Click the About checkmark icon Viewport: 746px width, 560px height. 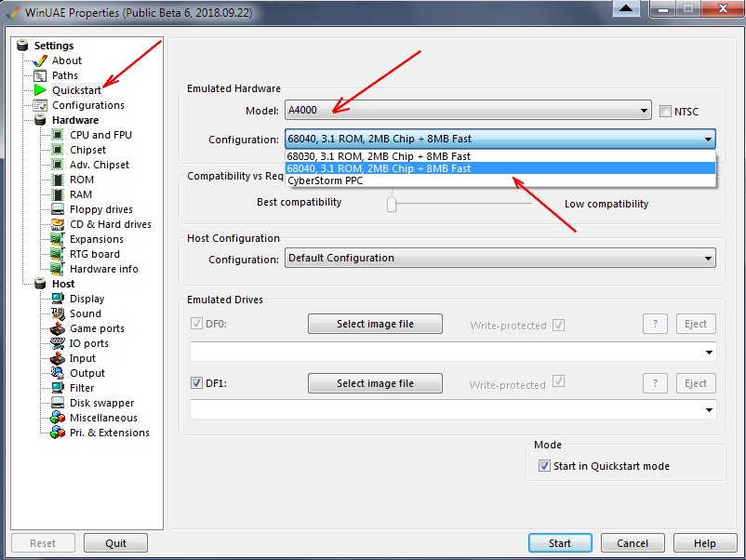[40, 60]
